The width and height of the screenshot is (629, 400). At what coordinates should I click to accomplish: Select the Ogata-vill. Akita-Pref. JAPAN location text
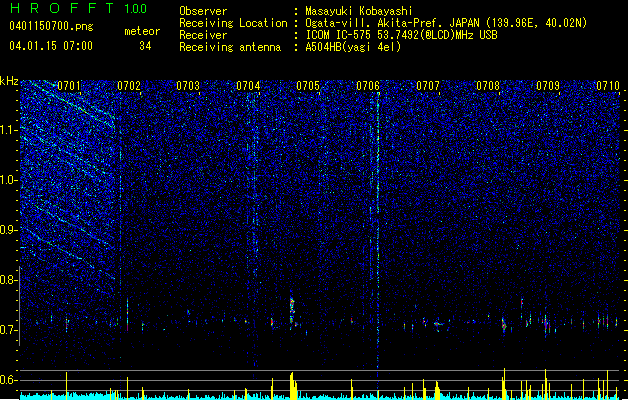click(446, 23)
